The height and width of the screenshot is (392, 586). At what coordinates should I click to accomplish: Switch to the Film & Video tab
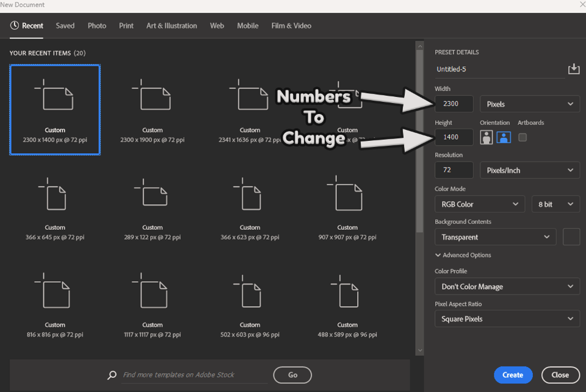tap(291, 26)
